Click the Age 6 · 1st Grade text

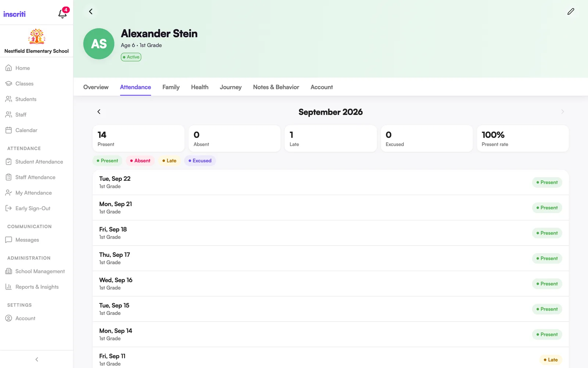point(141,45)
